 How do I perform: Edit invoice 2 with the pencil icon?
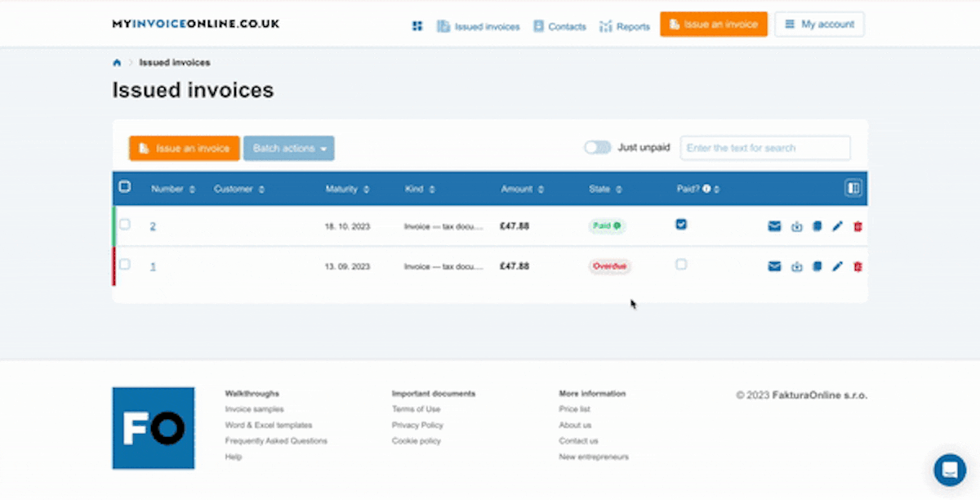point(837,226)
